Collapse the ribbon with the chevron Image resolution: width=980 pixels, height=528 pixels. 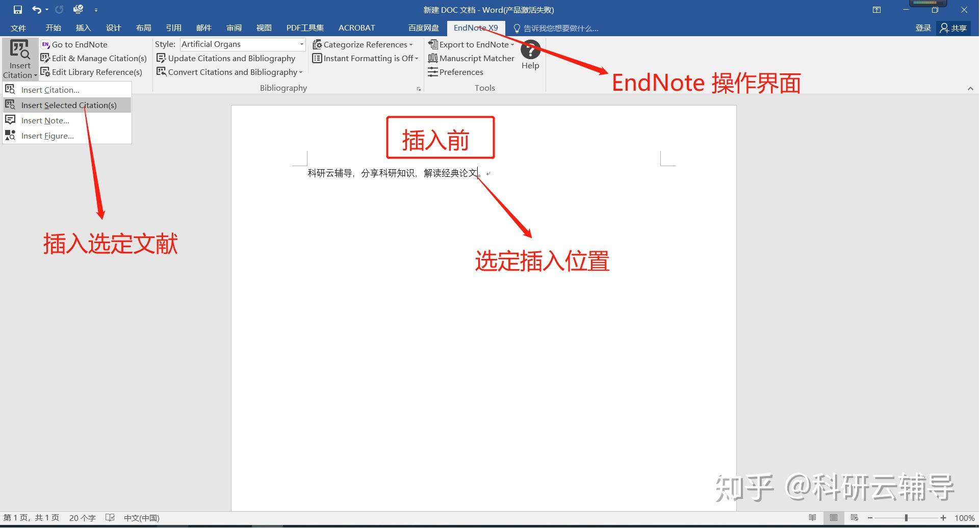click(970, 89)
